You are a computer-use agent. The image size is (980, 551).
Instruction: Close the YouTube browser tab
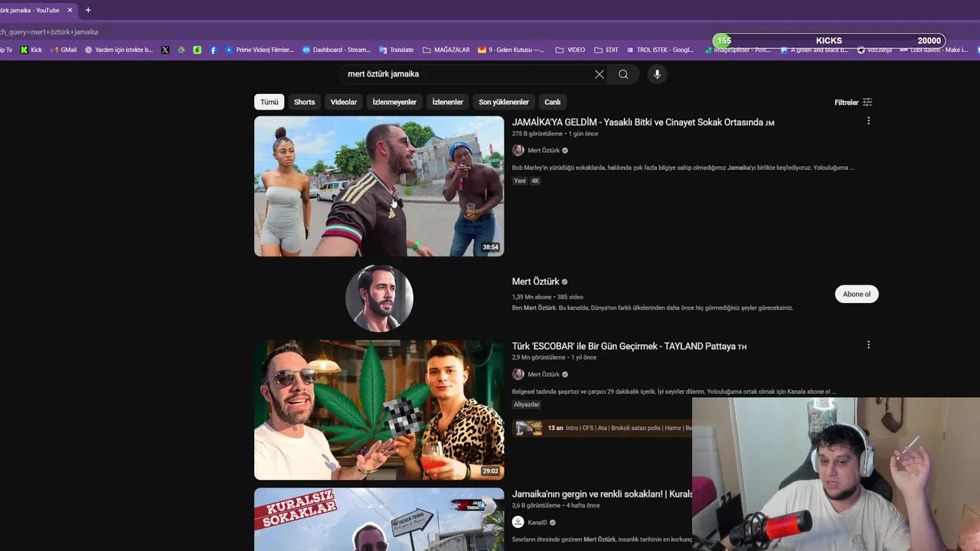pyautogui.click(x=70, y=10)
